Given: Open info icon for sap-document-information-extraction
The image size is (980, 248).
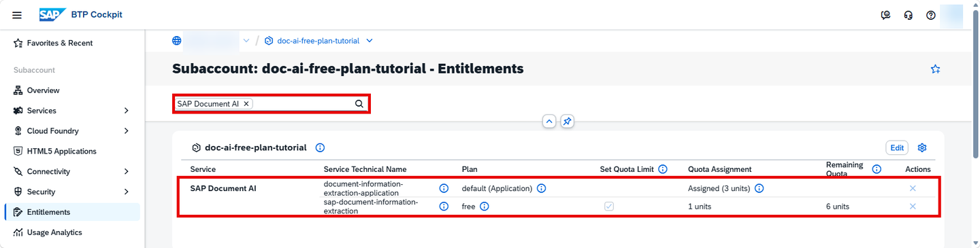Looking at the screenshot, I should click(444, 207).
